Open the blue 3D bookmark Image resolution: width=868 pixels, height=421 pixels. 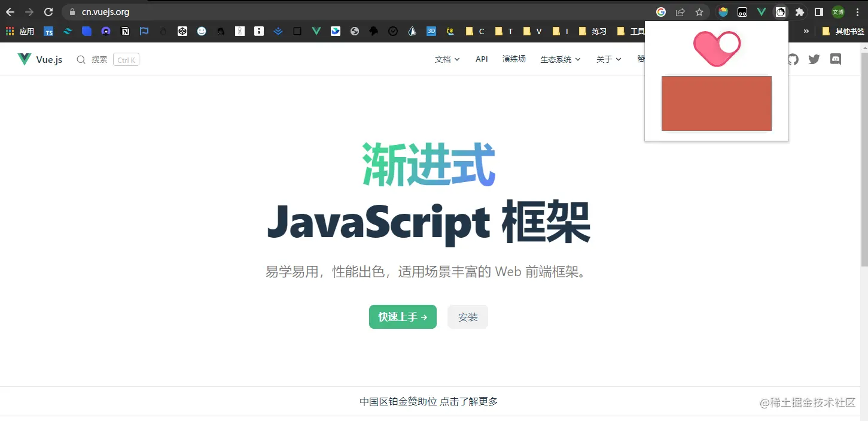coord(431,31)
